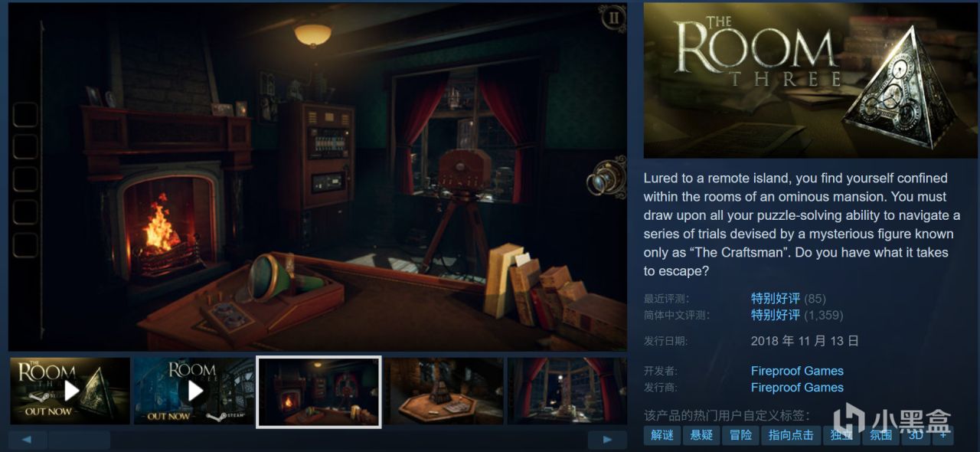
Task: Open the hexagonal table screenshot thumbnail
Action: pyautogui.click(x=443, y=391)
